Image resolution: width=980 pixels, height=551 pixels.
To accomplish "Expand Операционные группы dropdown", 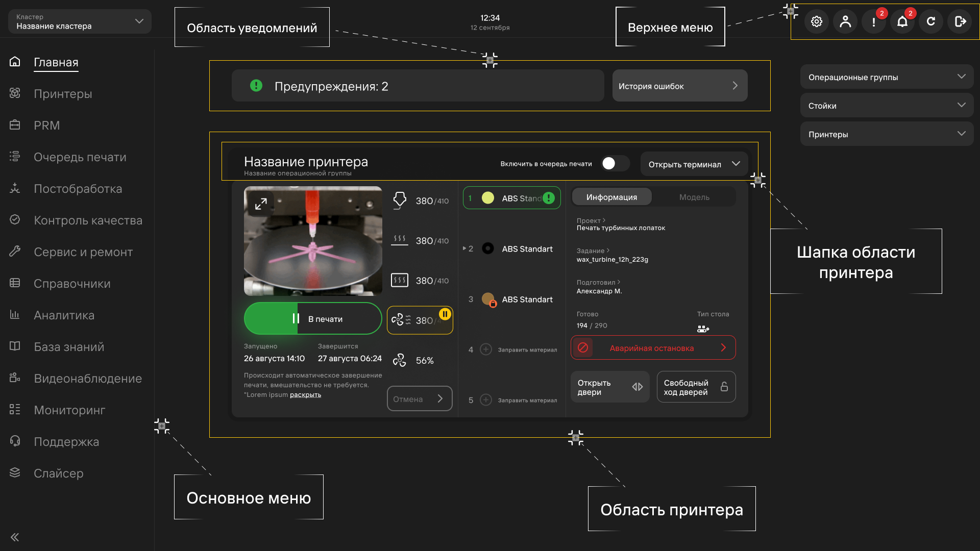I will (887, 77).
